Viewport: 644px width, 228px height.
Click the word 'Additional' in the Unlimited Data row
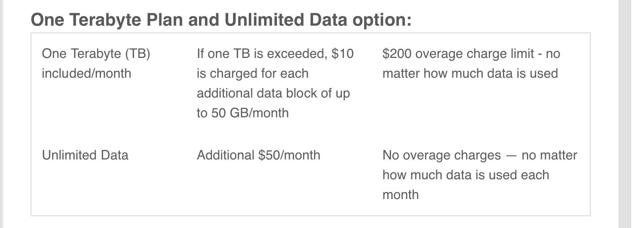point(225,155)
